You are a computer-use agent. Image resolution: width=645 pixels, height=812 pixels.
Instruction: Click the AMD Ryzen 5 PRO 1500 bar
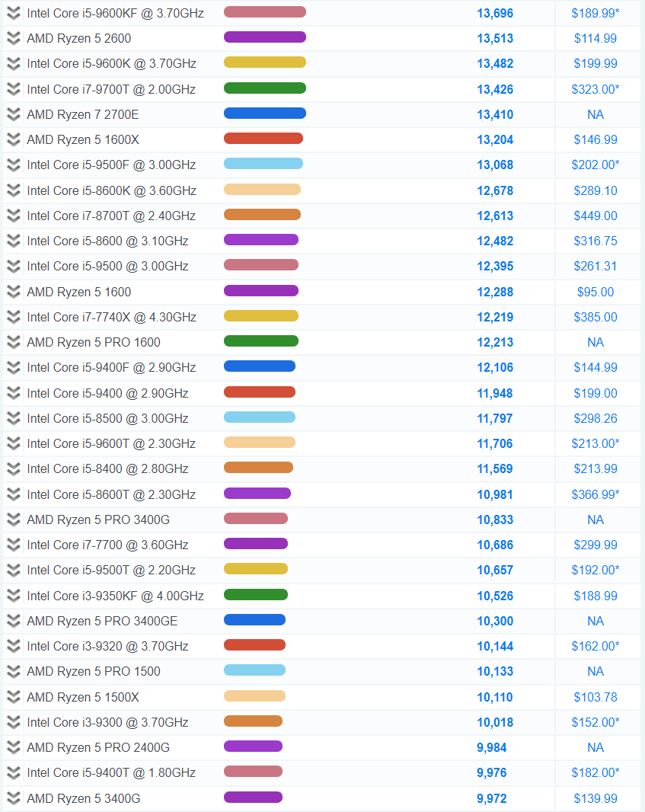click(x=254, y=670)
